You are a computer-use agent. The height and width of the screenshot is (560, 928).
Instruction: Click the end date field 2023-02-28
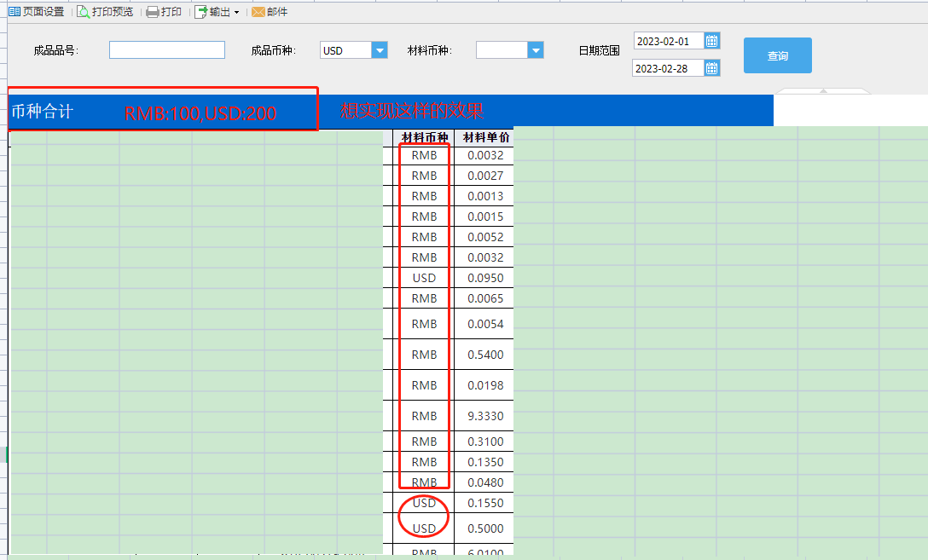click(668, 68)
